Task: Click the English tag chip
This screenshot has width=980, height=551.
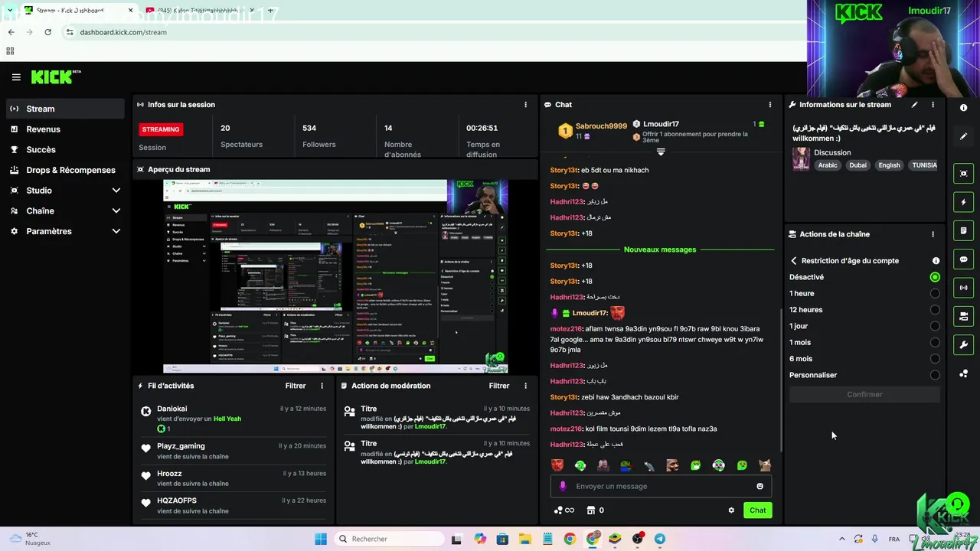Action: [x=889, y=165]
